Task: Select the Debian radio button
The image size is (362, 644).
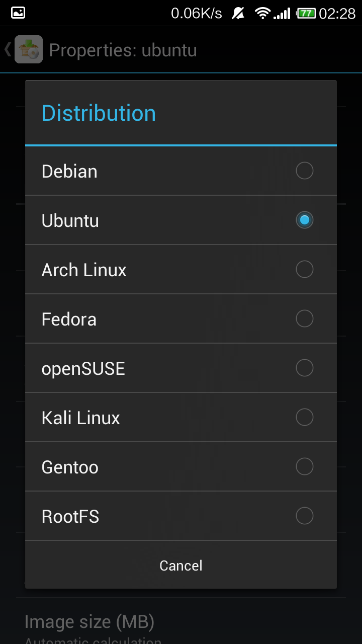Action: click(x=304, y=171)
